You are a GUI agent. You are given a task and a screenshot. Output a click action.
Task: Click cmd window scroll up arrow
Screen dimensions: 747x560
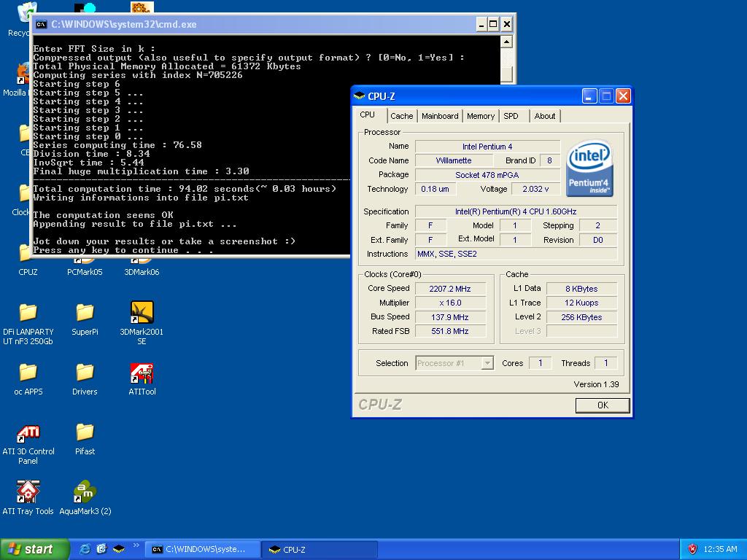coord(506,42)
